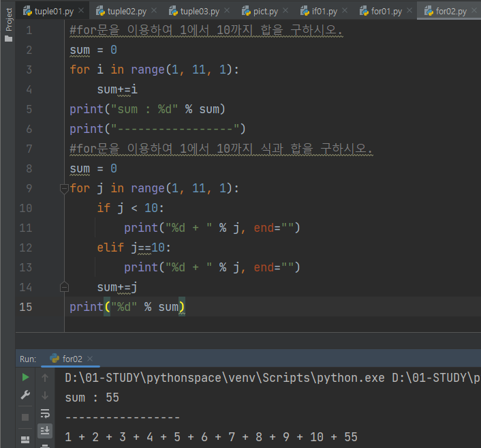Toggle soft-wrap in run console
This screenshot has height=448, width=481.
(x=45, y=413)
